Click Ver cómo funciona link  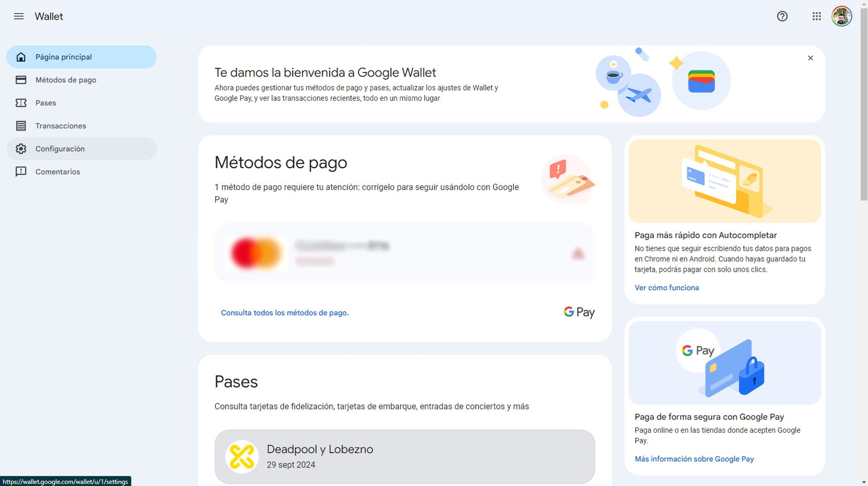[667, 287]
